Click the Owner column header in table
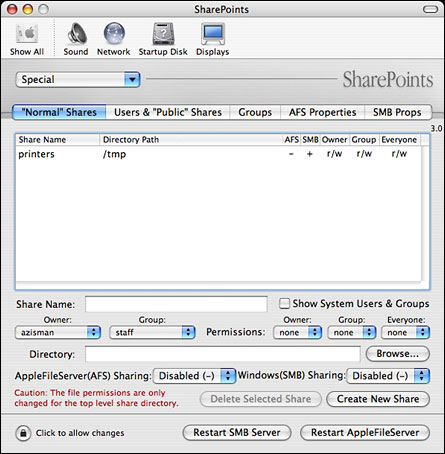 pos(334,140)
